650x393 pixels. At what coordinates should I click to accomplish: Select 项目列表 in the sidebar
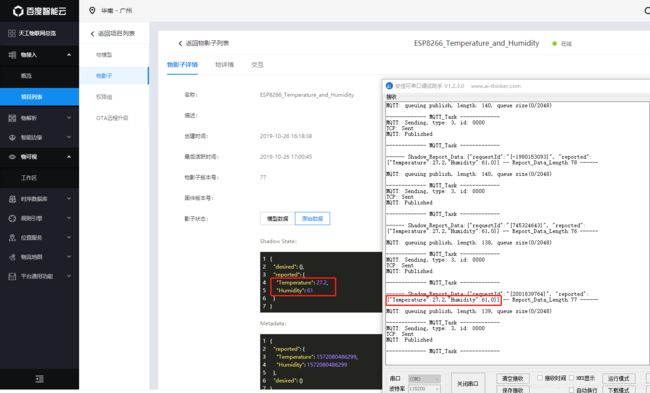(39, 97)
